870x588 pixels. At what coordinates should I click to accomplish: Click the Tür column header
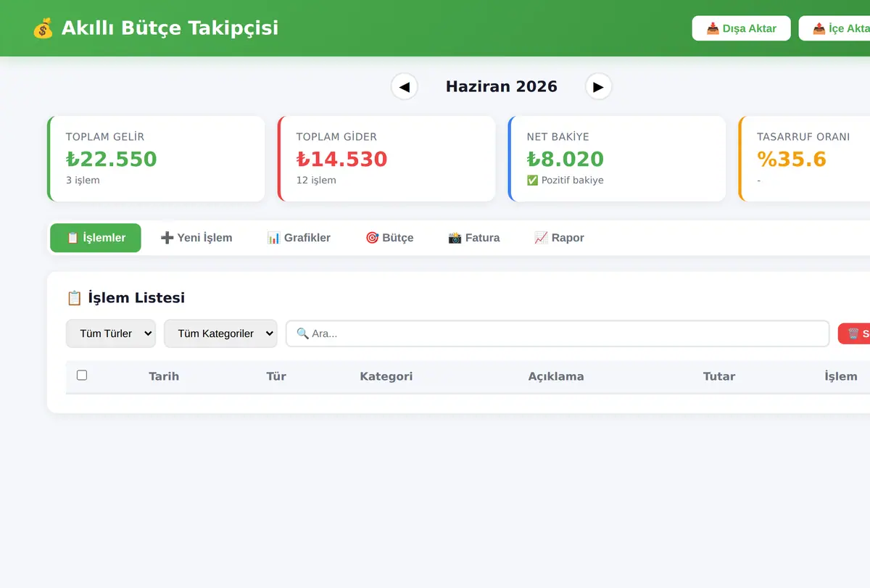[x=276, y=376]
